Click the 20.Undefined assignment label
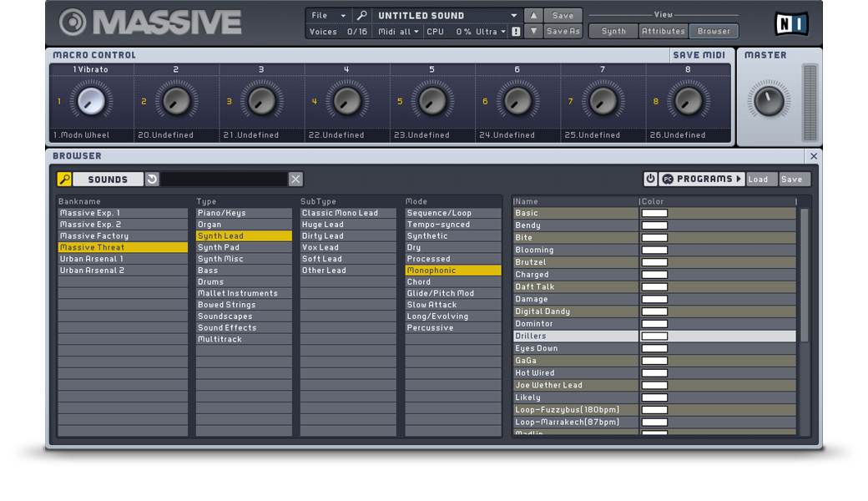 (165, 135)
